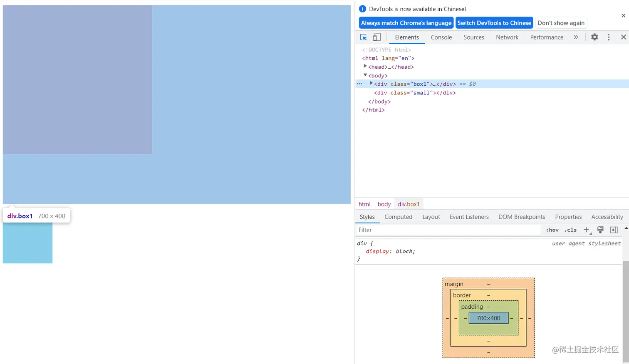
Task: Click the purple inner box on the page
Action: [77, 80]
